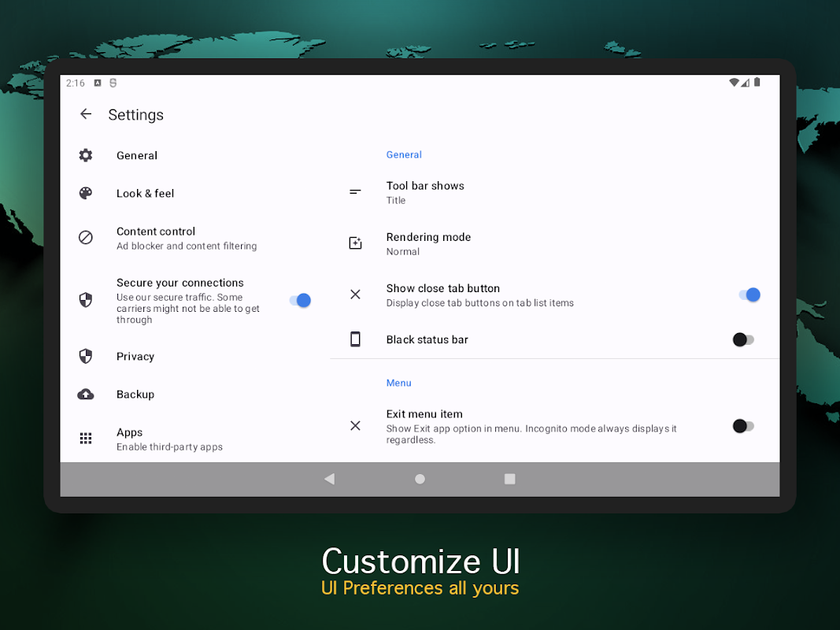This screenshot has height=630, width=840.
Task: Open Look & feel settings
Action: click(195, 194)
